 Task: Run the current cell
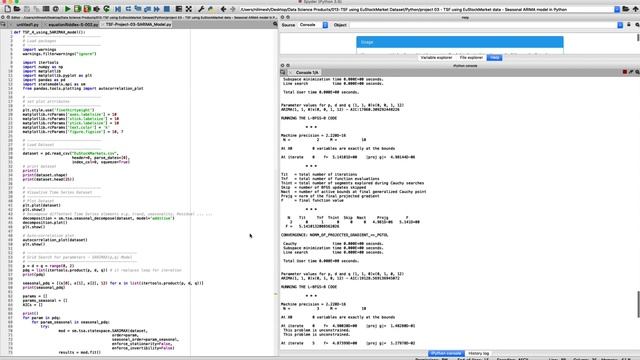pos(77,9)
